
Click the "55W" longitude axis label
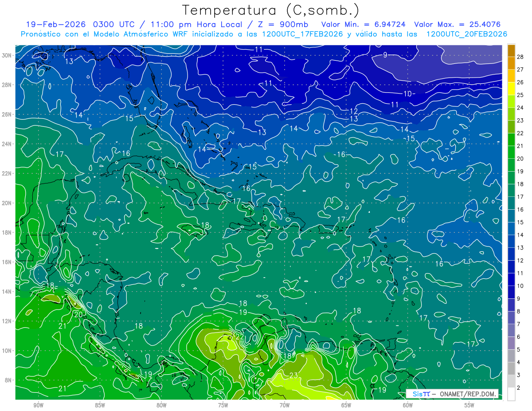(469, 405)
